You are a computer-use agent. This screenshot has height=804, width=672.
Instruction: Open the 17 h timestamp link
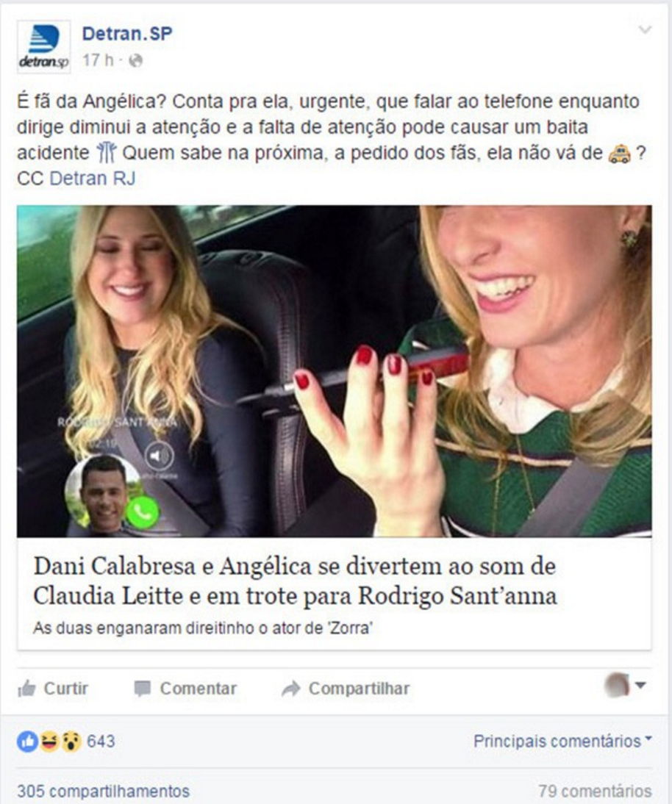pos(98,60)
